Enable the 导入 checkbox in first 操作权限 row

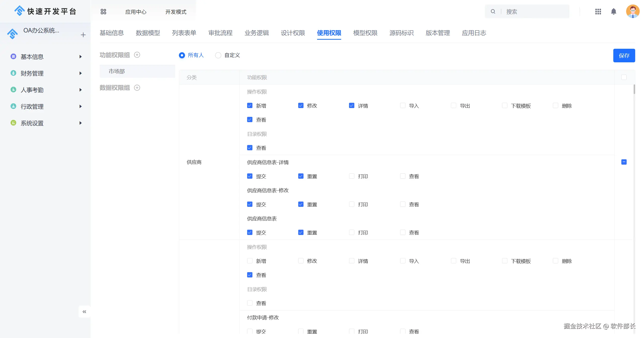coord(403,106)
